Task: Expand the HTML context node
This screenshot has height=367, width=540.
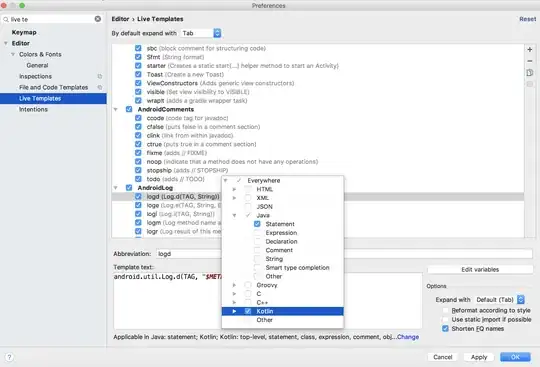Action: click(x=234, y=189)
